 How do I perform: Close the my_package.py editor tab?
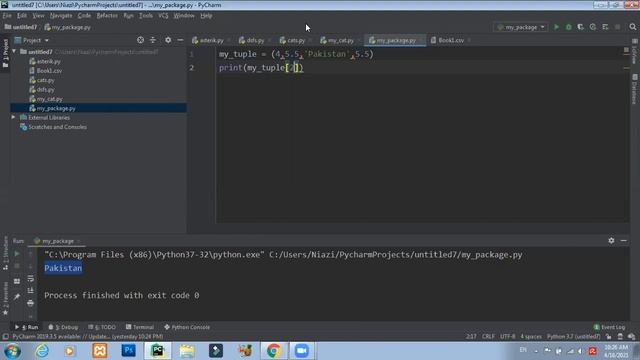[421, 40]
